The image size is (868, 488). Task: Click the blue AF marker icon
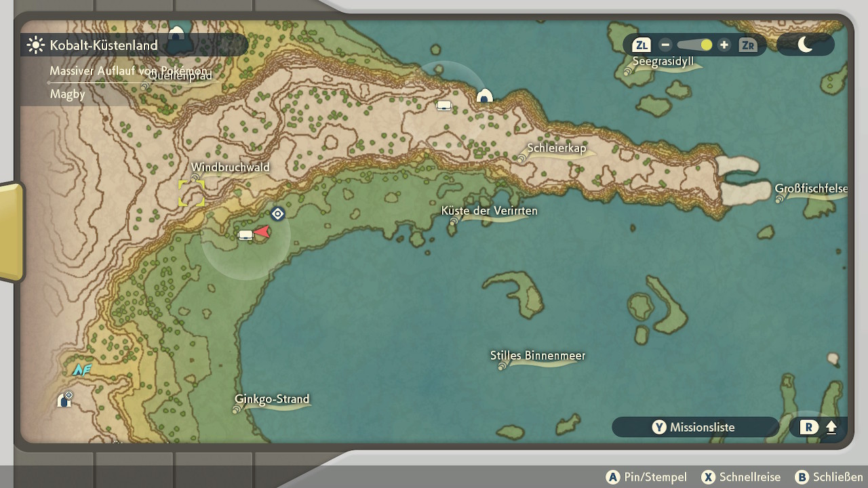(82, 370)
